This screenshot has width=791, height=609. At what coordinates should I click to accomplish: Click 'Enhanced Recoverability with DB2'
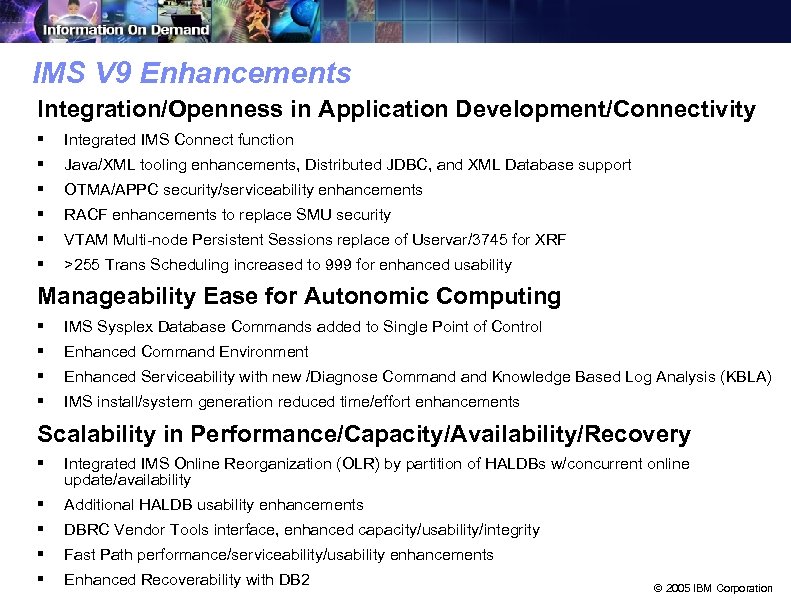(187, 580)
